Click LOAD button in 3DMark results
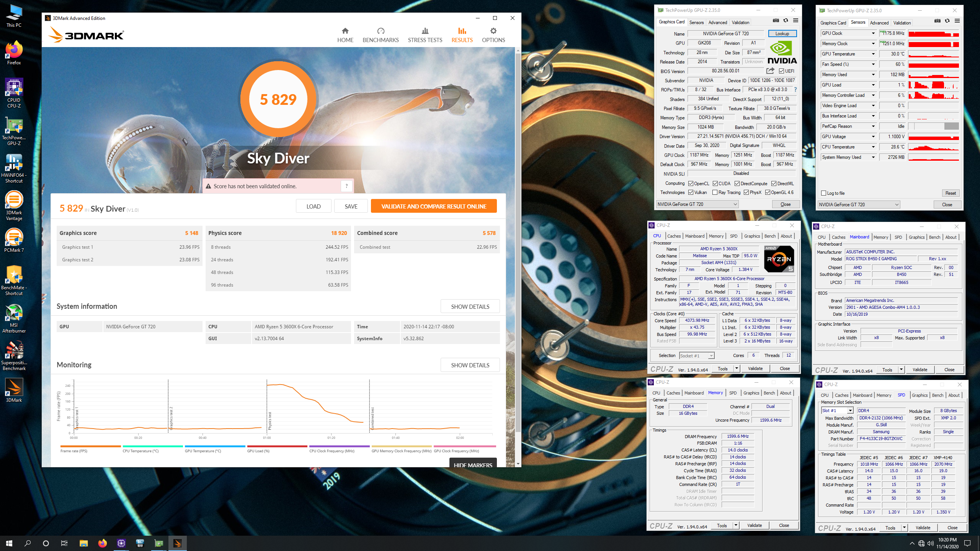The width and height of the screenshot is (980, 551). coord(314,206)
